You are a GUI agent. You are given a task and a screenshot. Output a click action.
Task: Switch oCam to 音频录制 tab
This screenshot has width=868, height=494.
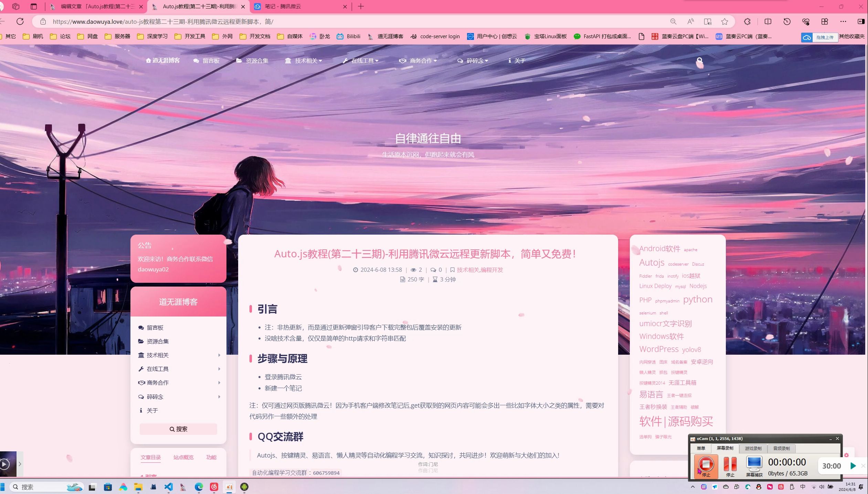781,448
